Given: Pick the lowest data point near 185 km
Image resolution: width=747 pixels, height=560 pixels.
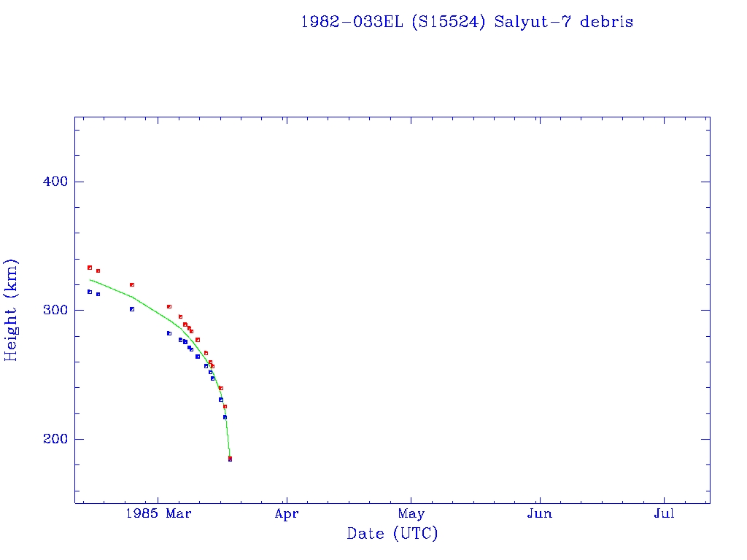Looking at the screenshot, I should (x=230, y=459).
